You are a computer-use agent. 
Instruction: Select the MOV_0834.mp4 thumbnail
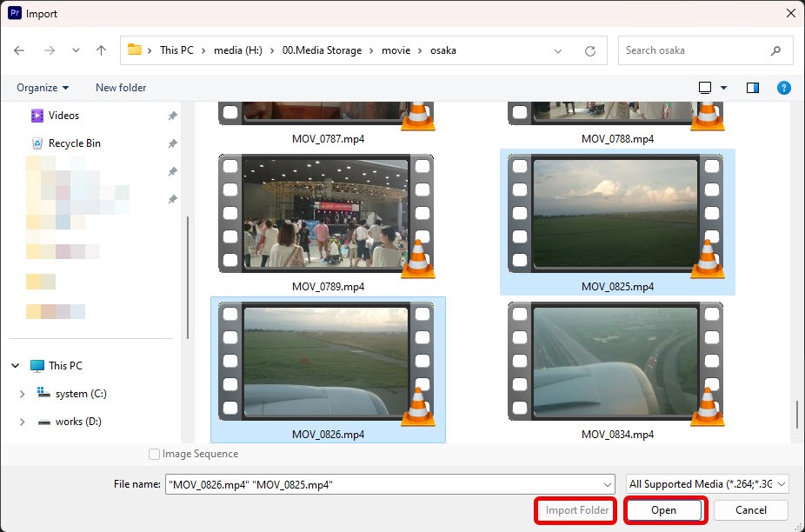click(x=616, y=362)
